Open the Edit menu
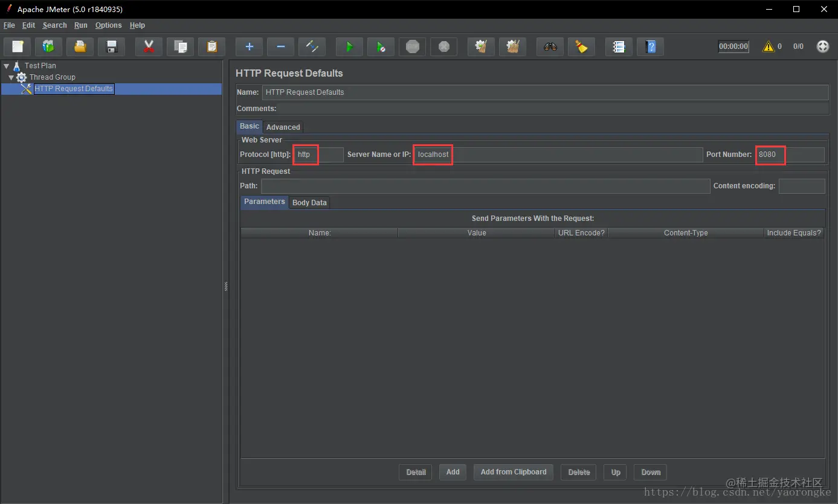Viewport: 838px width, 504px height. 28,25
